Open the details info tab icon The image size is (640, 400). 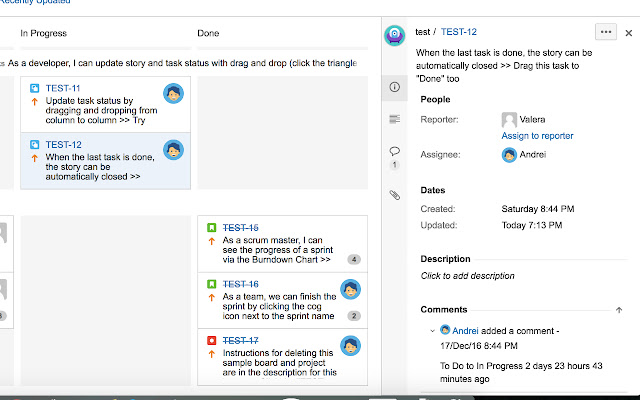[x=395, y=87]
